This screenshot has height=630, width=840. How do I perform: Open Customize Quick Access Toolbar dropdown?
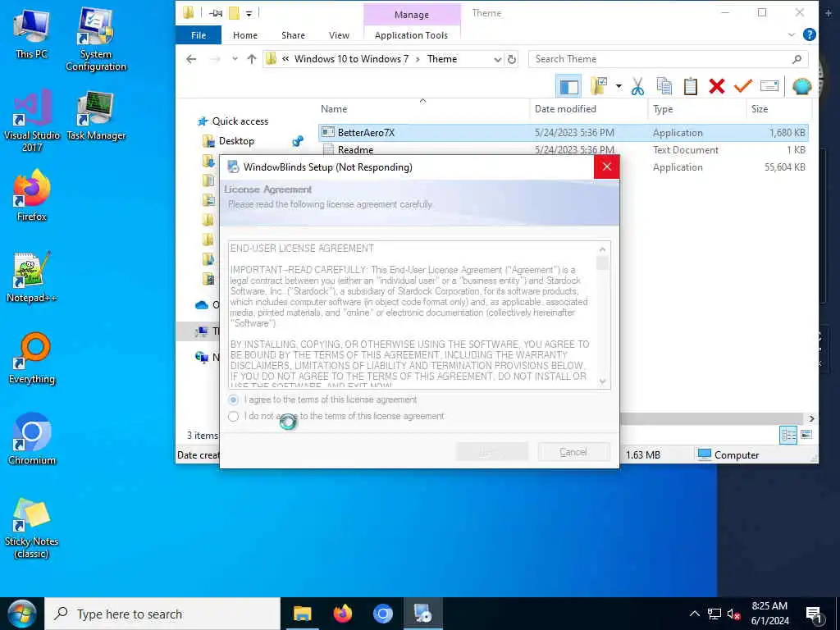[249, 13]
